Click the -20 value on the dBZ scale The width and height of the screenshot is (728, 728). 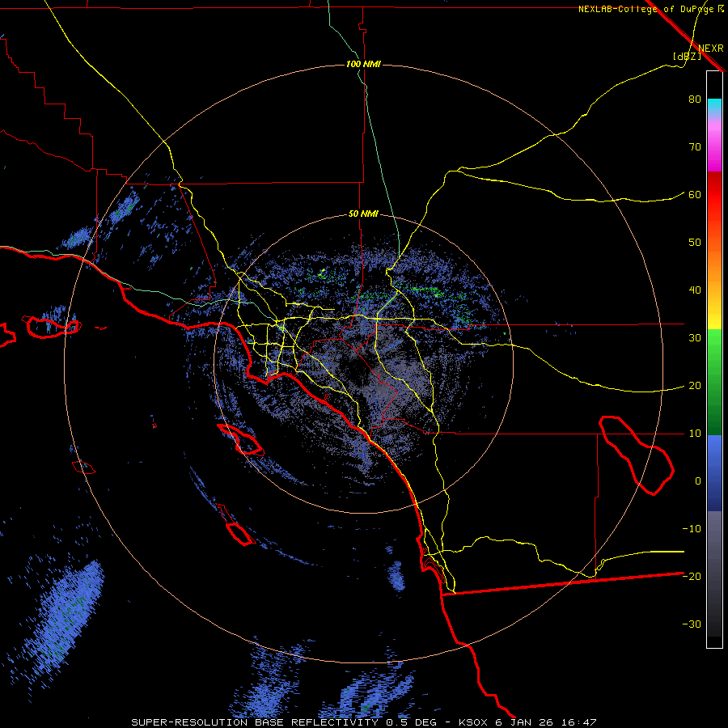[x=692, y=577]
